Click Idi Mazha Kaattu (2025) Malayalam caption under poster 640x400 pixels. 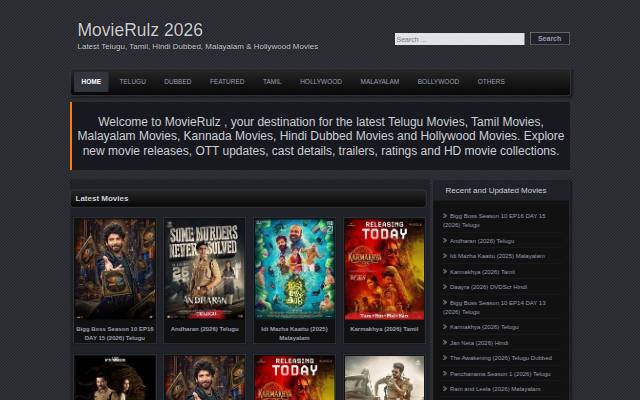(x=294, y=333)
